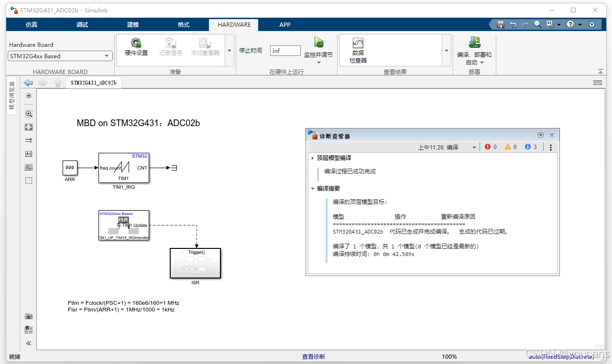Open the quick access customize circular dropdown
The image size is (612, 364).
[592, 24]
